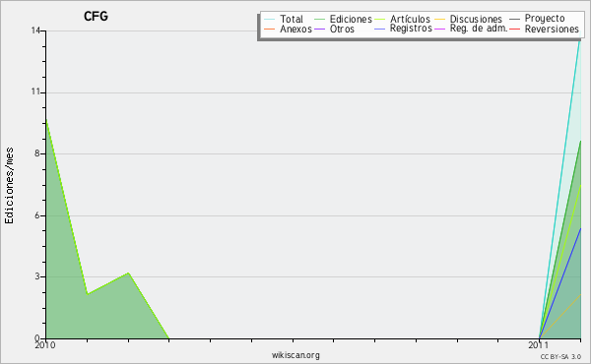Click the Ediciones/mes axis label
The height and width of the screenshot is (364, 591).
click(9, 186)
